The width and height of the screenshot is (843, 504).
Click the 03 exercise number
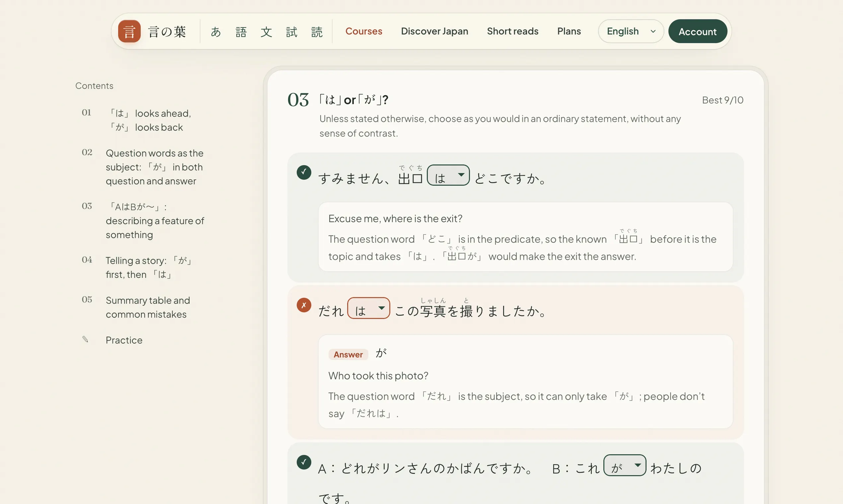[x=298, y=100]
